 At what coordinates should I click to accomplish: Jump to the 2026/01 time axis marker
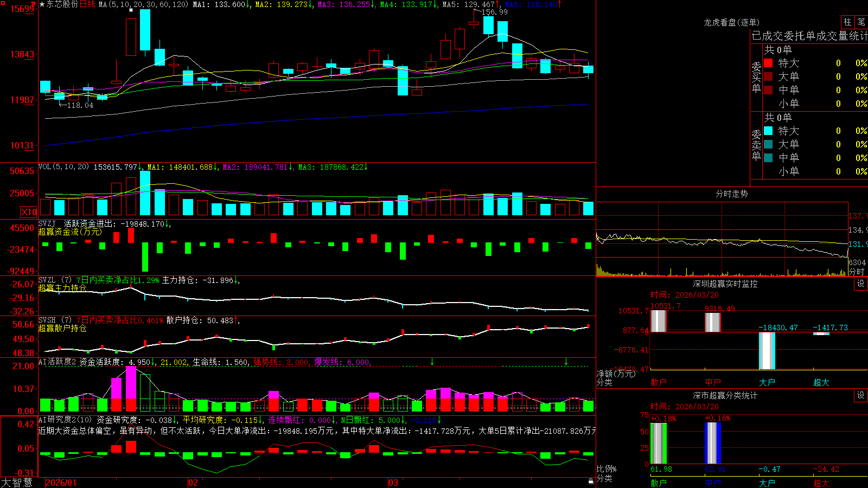[x=61, y=483]
